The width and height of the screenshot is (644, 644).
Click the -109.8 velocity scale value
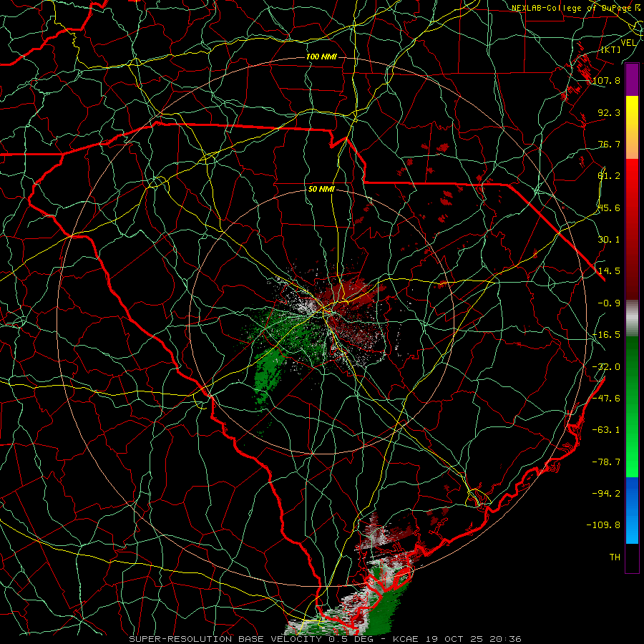[x=604, y=525]
